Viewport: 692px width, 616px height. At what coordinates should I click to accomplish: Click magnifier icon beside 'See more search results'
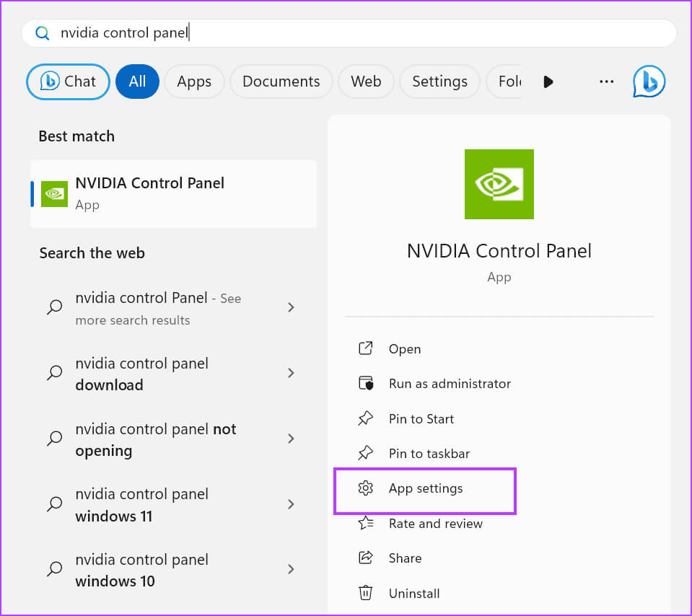pos(55,307)
